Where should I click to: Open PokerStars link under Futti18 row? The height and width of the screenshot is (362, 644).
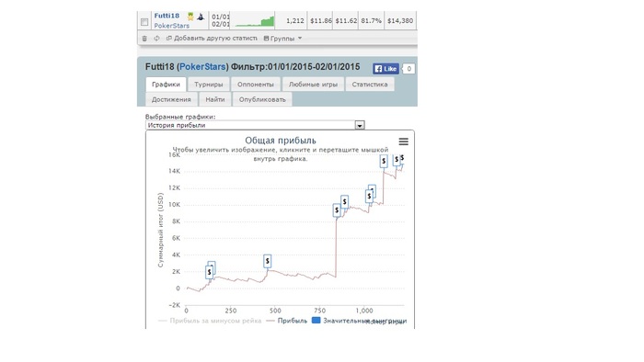[172, 26]
